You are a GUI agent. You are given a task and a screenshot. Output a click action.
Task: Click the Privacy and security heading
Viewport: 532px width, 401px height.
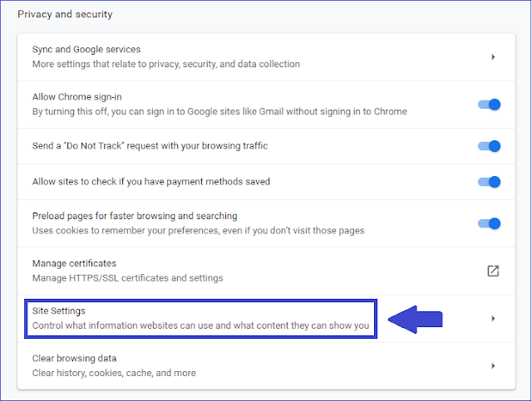point(65,14)
